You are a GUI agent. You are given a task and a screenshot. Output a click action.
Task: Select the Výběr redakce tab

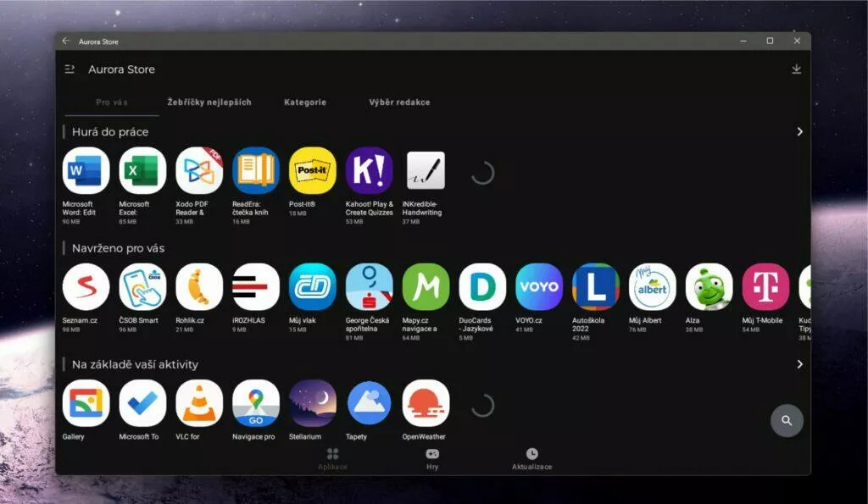pyautogui.click(x=400, y=102)
